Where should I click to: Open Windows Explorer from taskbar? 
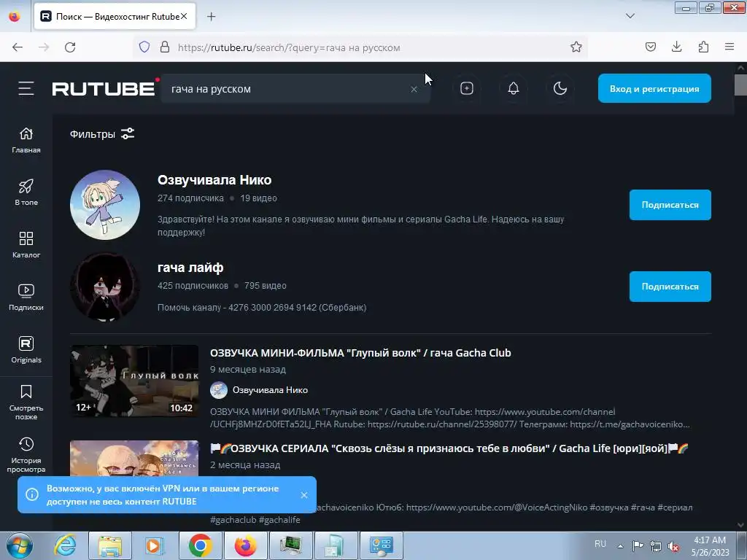click(x=110, y=545)
